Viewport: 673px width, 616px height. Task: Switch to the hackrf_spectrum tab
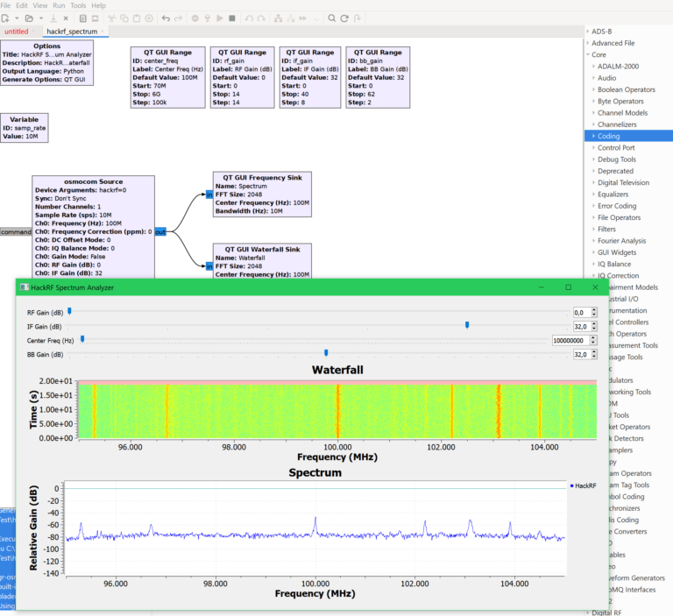[x=72, y=32]
